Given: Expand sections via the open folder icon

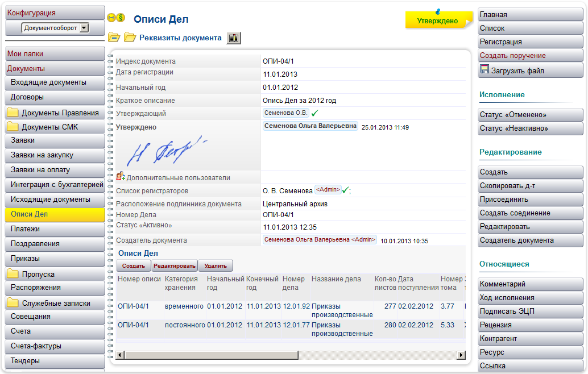Looking at the screenshot, I should click(129, 38).
